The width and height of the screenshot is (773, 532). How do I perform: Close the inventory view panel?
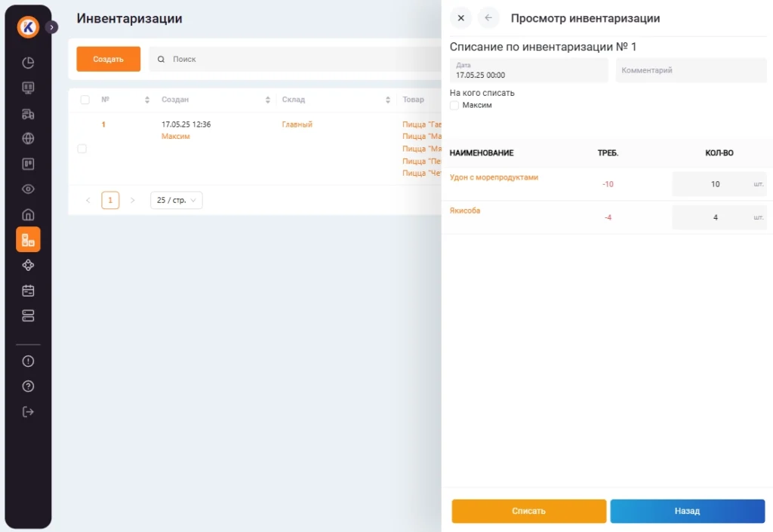(x=461, y=18)
